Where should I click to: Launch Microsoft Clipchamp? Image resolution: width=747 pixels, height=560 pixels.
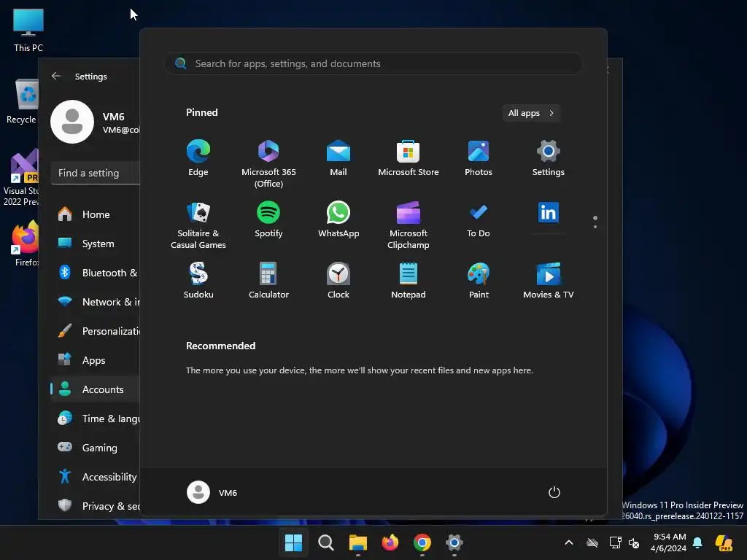pos(409,225)
